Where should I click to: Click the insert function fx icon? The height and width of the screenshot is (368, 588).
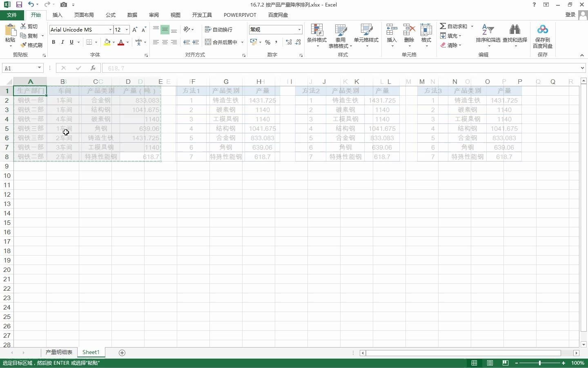click(x=93, y=68)
